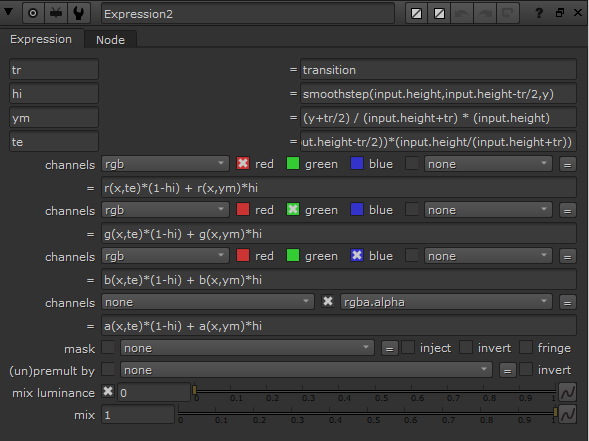Click the second color swatch icon in the header
Viewport: 589px width, 441px height.
pyautogui.click(x=439, y=14)
